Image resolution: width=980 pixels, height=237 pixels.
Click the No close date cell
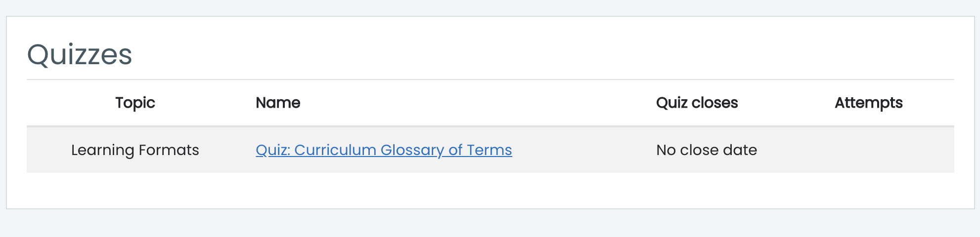point(707,150)
